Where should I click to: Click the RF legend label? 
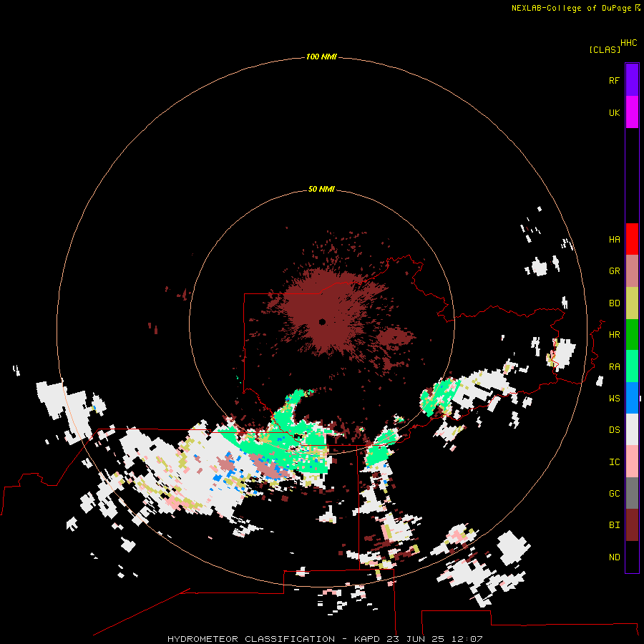tap(615, 80)
